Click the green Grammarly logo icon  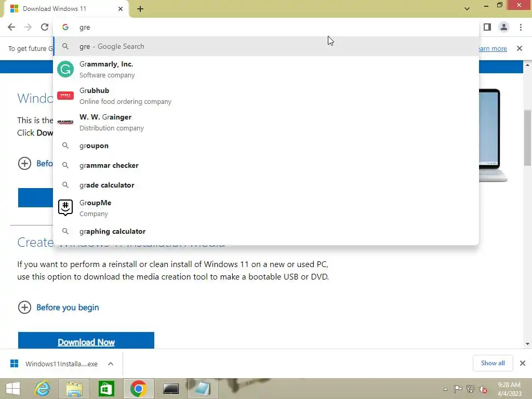pyautogui.click(x=65, y=69)
